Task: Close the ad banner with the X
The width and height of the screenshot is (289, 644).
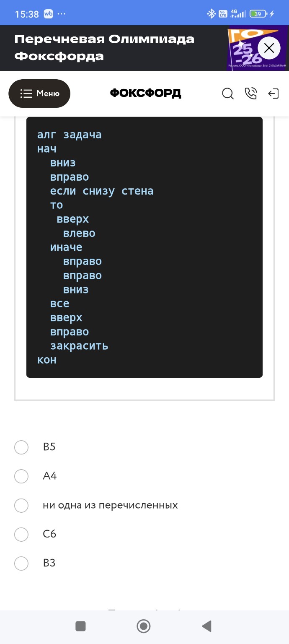Action: click(x=268, y=48)
